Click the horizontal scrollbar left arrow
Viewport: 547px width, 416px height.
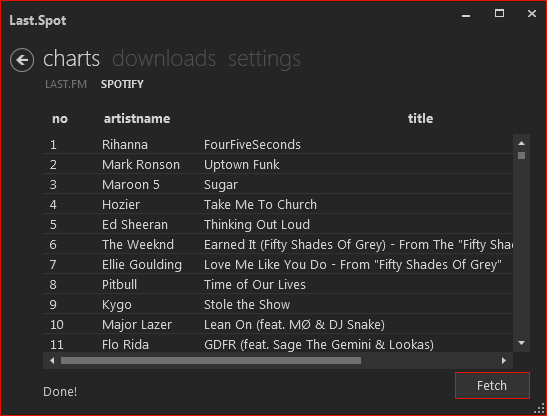[52, 361]
